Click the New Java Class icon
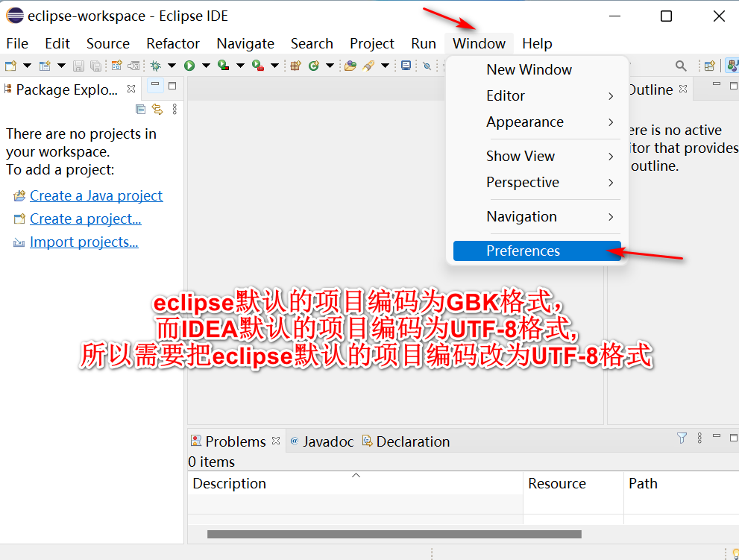The height and width of the screenshot is (560, 739). click(x=313, y=66)
